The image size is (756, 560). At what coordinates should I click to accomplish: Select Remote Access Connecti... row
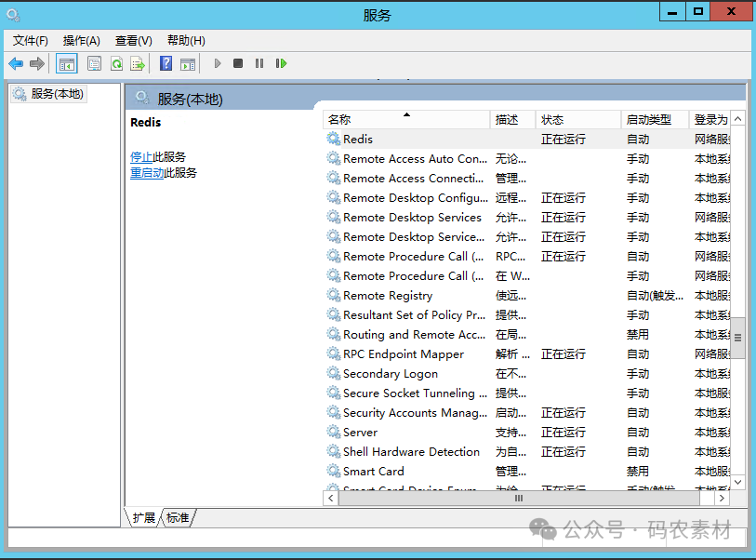coord(526,178)
